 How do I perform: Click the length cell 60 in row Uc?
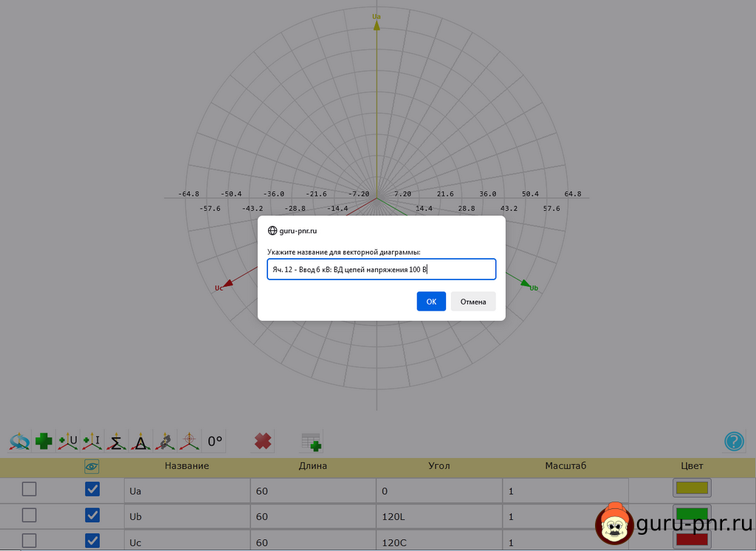(313, 541)
